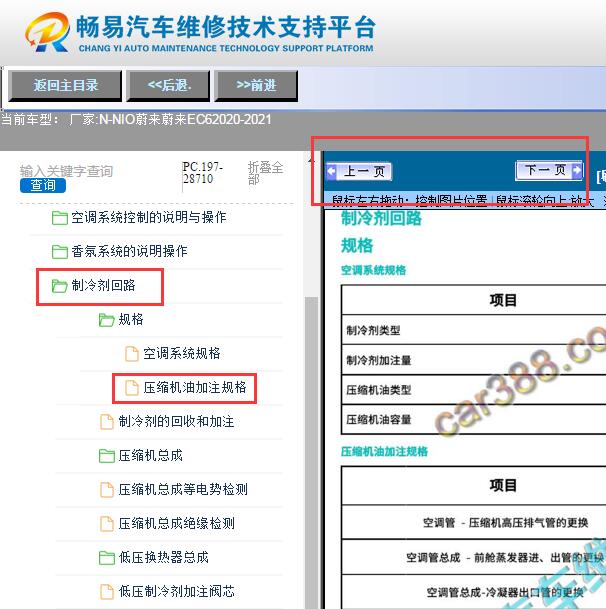Viewport: 606px width, 609px height.
Task: Expand folder icon of 空调系统控制的说明与操作
Action: pyautogui.click(x=59, y=218)
